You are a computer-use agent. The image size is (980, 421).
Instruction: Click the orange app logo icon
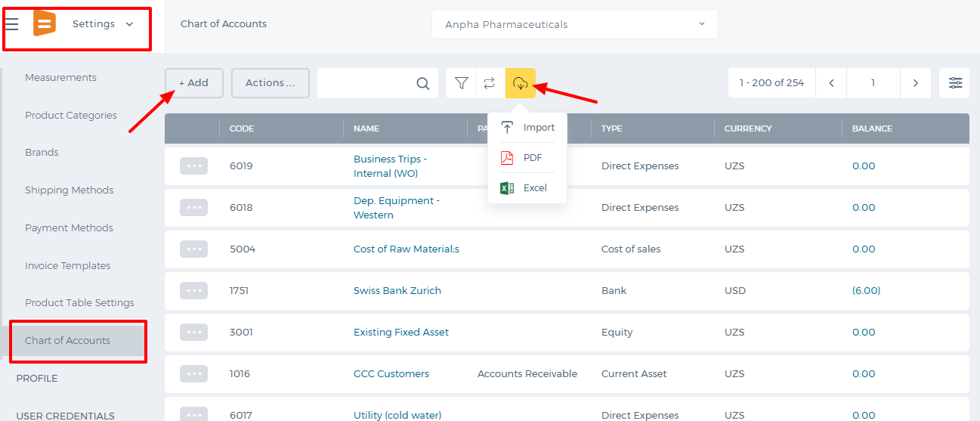45,23
